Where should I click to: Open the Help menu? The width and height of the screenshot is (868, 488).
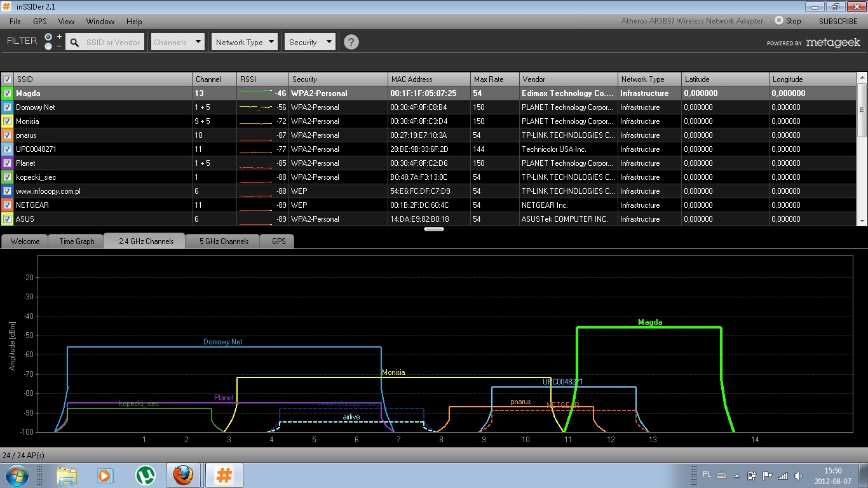tap(134, 21)
